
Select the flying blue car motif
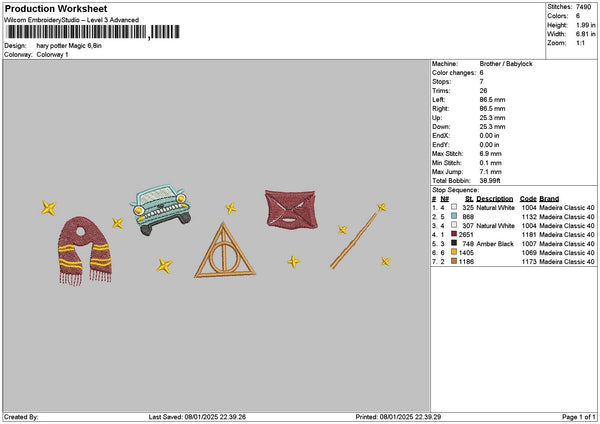pyautogui.click(x=160, y=209)
